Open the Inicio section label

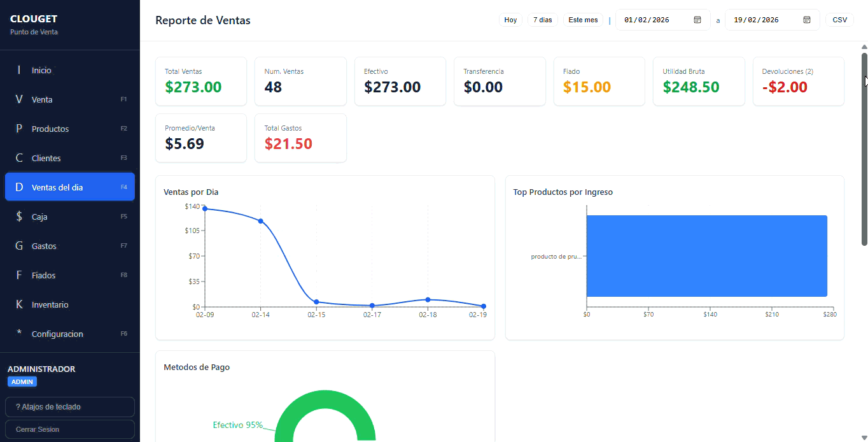pyautogui.click(x=41, y=70)
